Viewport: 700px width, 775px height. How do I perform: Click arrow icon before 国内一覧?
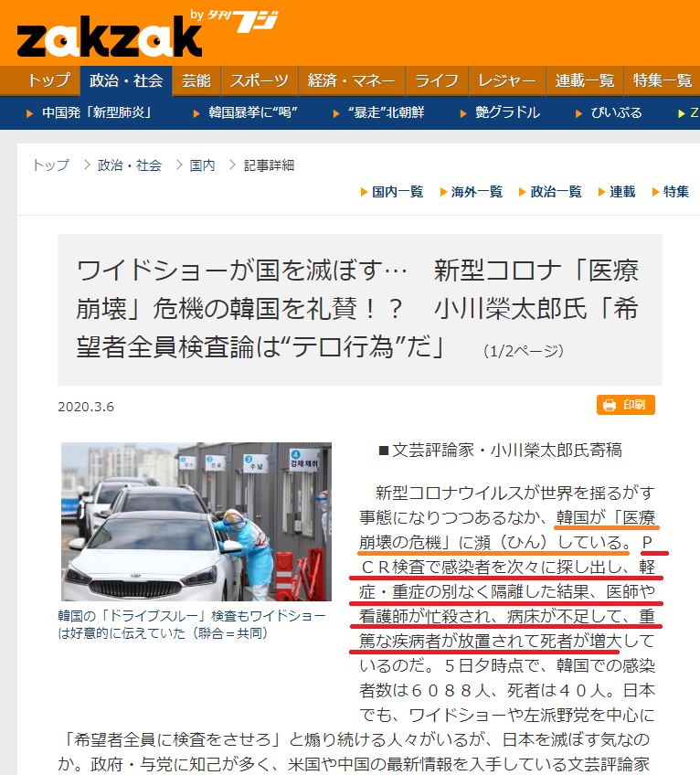(x=365, y=192)
